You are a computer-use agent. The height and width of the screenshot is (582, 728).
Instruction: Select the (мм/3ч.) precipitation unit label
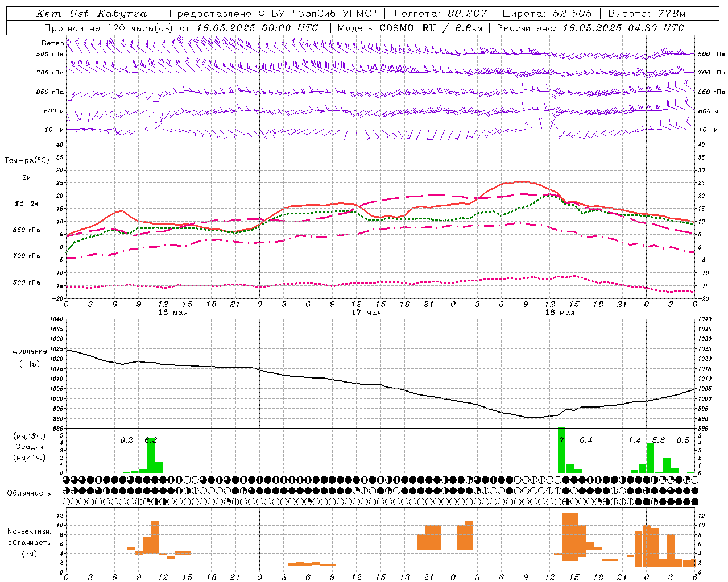pyautogui.click(x=30, y=436)
